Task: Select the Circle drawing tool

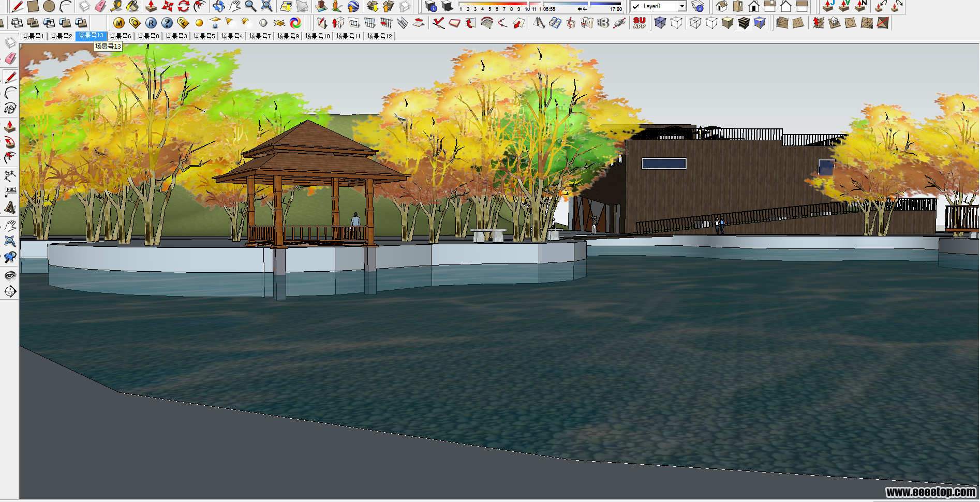Action: tap(49, 6)
